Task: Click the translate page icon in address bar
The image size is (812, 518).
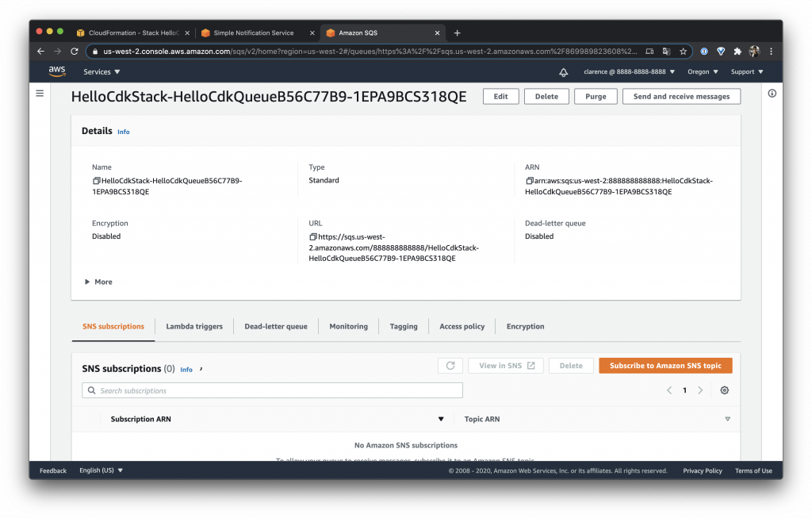Action: pyautogui.click(x=666, y=52)
